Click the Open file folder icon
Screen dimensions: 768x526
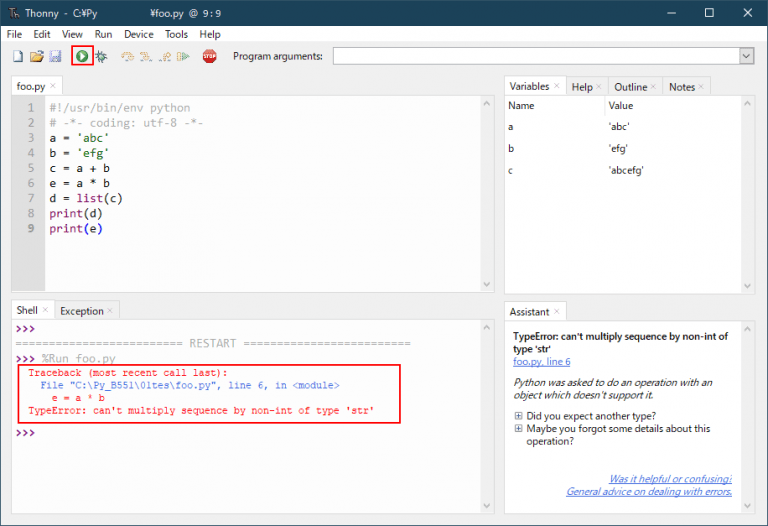[x=37, y=57]
